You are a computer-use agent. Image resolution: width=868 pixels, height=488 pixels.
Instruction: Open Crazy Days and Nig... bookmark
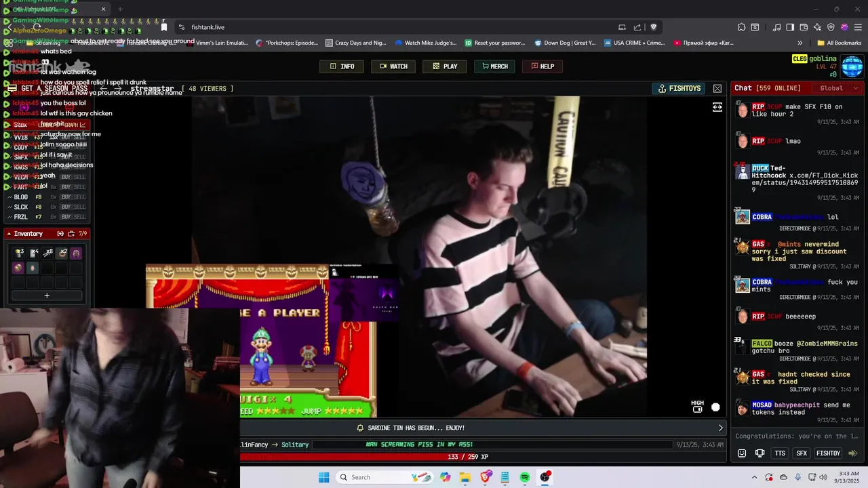(355, 43)
